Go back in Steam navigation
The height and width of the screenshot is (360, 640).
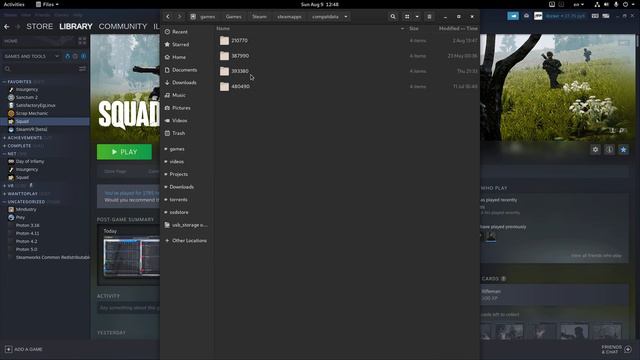[7, 27]
